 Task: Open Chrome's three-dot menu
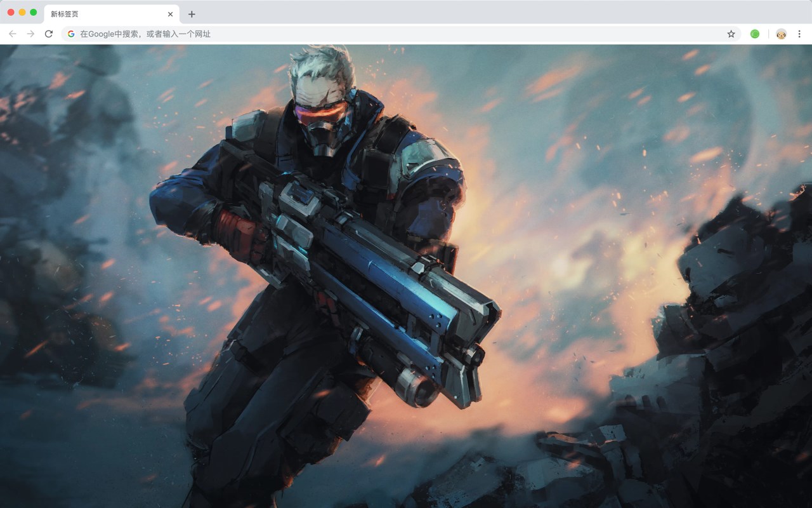click(799, 34)
